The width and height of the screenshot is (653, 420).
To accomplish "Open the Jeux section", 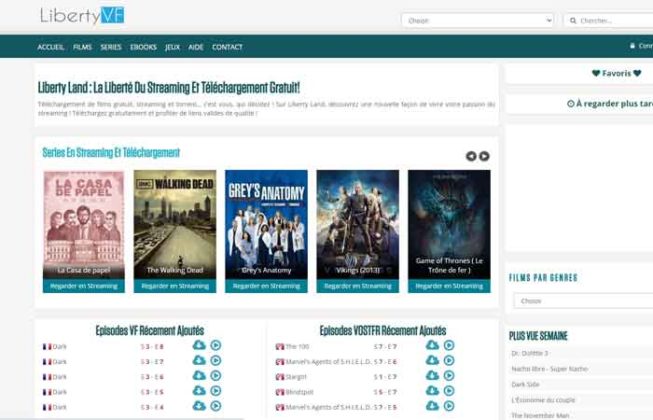I will [x=172, y=47].
